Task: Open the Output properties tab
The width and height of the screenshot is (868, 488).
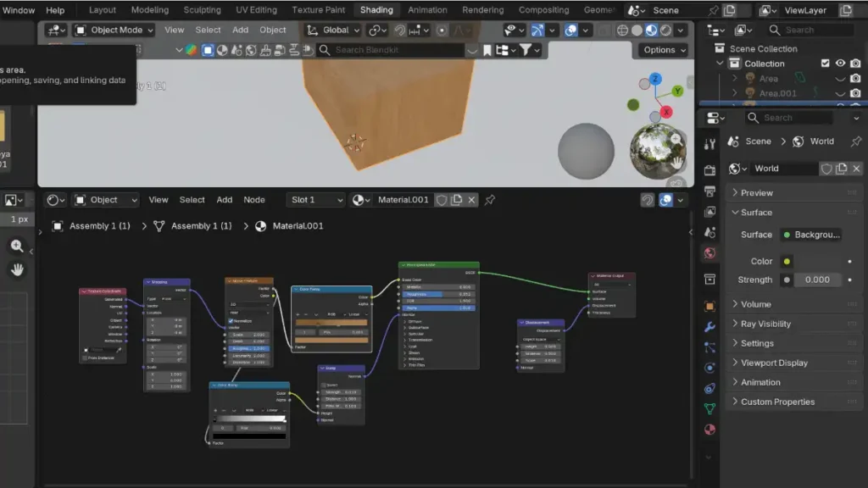Action: coord(709,191)
